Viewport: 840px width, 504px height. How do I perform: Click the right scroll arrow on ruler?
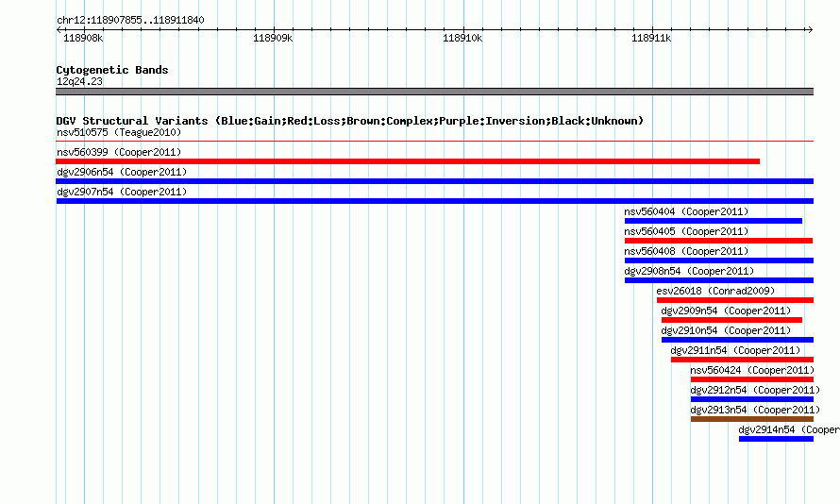click(810, 30)
